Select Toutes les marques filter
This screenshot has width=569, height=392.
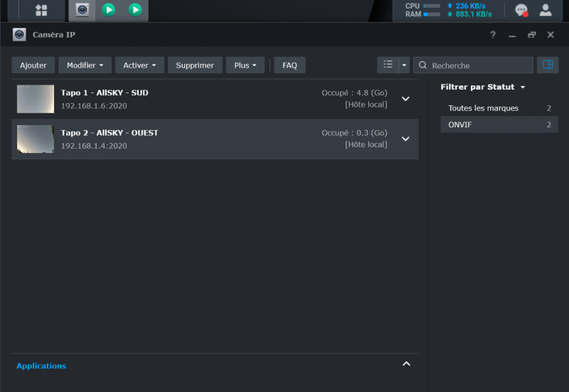[499, 108]
